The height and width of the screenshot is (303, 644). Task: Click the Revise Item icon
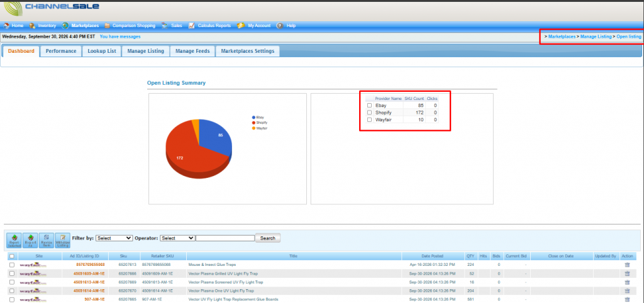pyautogui.click(x=47, y=241)
